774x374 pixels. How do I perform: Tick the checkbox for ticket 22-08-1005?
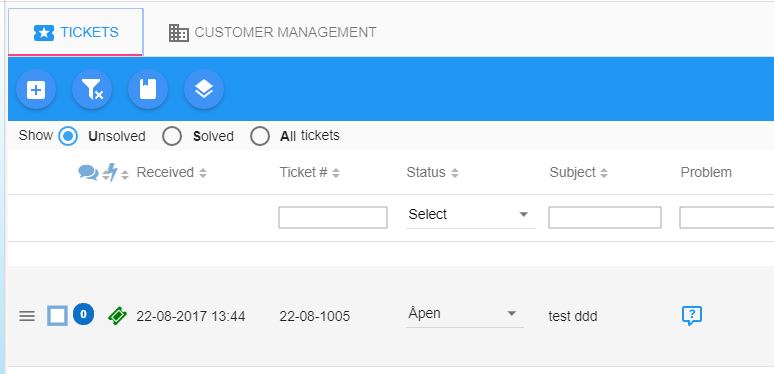58,316
